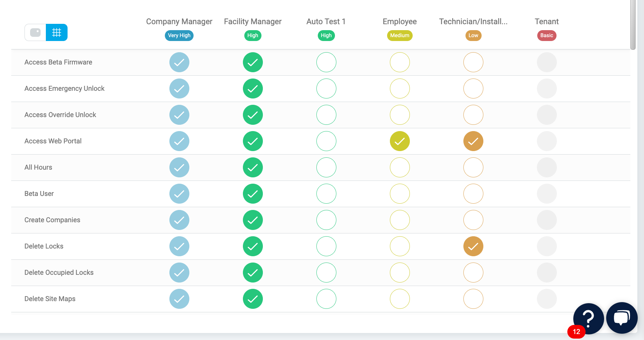This screenshot has height=340, width=644.
Task: Switch to card view icon
Action: [35, 33]
